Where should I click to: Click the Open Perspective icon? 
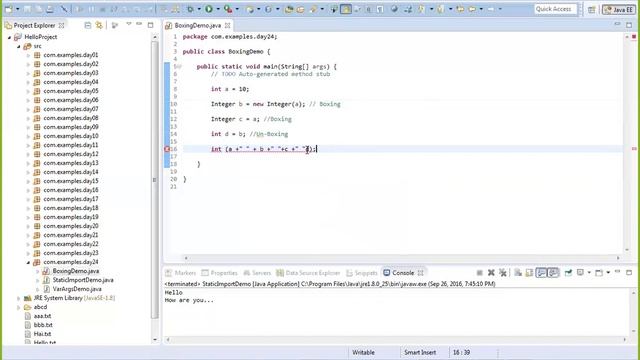point(591,9)
